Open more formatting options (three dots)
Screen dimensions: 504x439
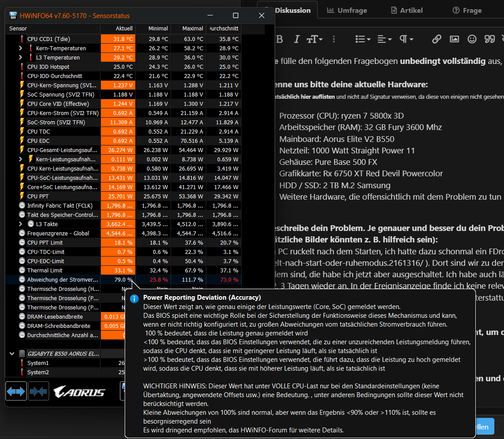334,39
